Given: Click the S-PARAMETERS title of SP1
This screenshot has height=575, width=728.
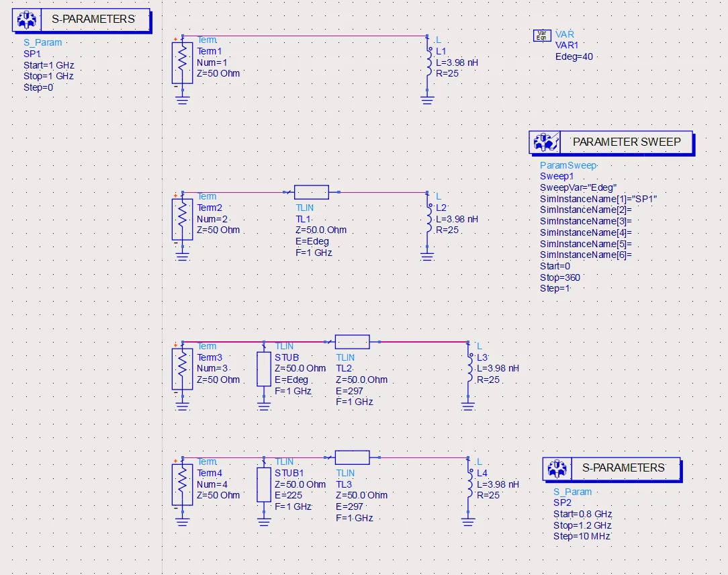Looking at the screenshot, I should point(93,19).
